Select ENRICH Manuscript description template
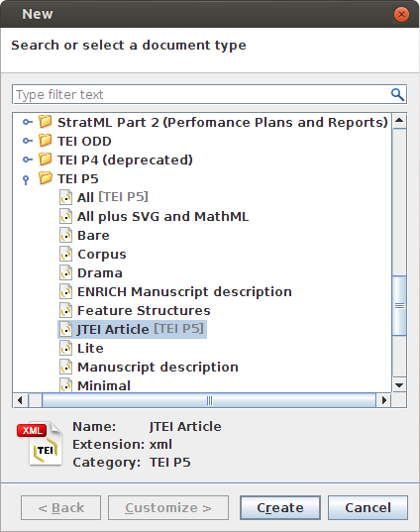Viewport: 420px width, 532px height. point(184,292)
